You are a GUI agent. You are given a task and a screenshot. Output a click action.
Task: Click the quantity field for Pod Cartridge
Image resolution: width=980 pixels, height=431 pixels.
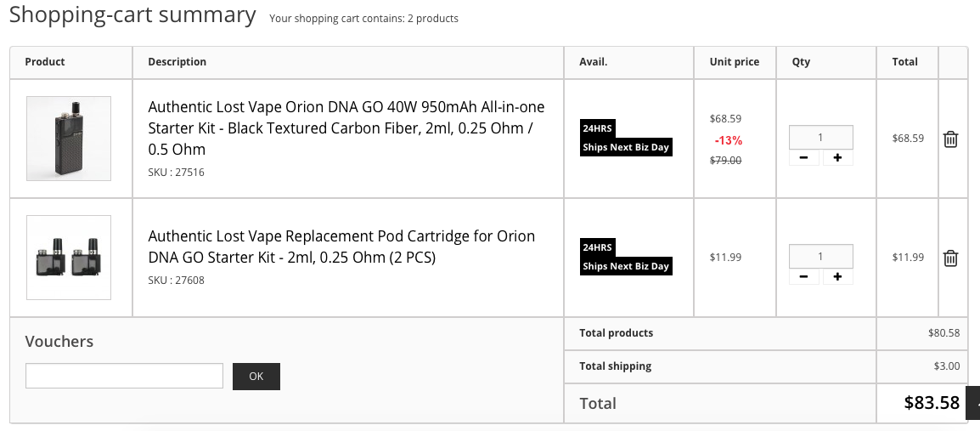click(820, 256)
